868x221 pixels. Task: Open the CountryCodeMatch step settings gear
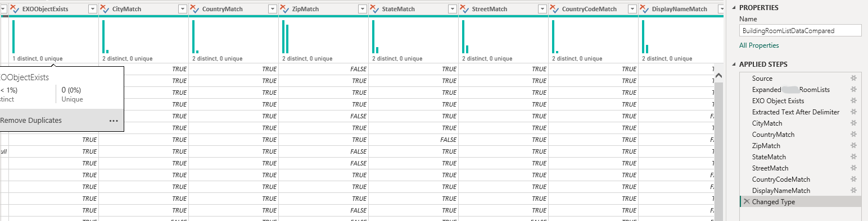(x=853, y=179)
